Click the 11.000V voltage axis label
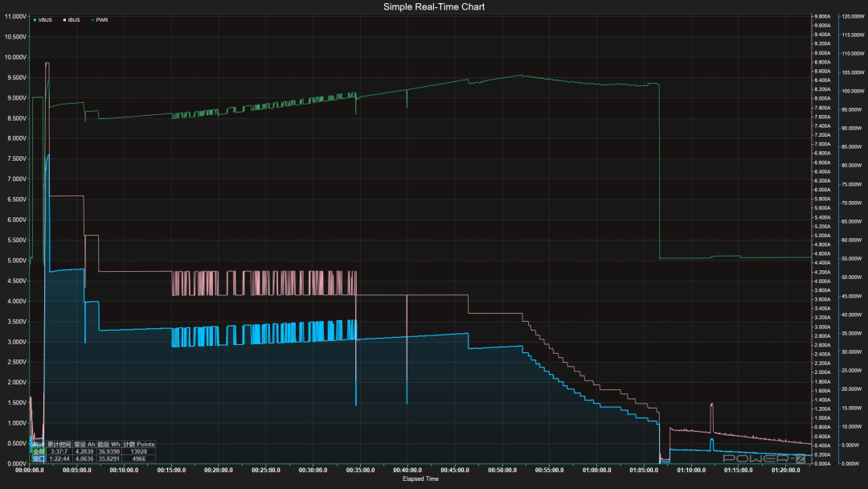The image size is (868, 489). pyautogui.click(x=15, y=17)
